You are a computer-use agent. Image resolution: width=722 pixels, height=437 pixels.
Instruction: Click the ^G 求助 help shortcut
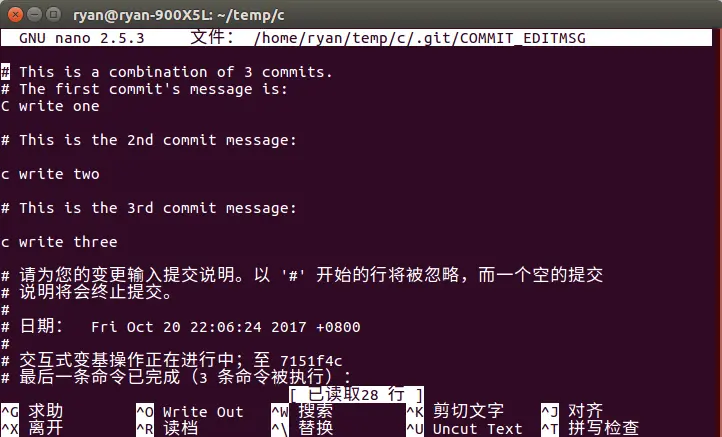pyautogui.click(x=32, y=411)
